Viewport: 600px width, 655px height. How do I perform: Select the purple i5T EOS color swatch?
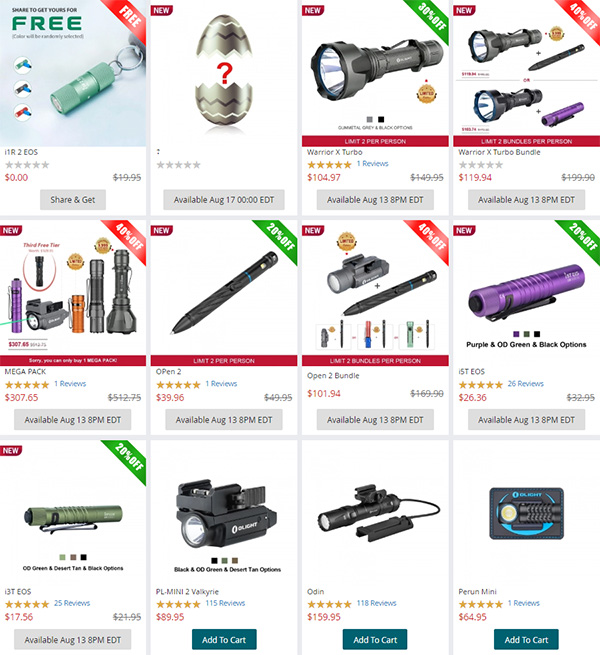pyautogui.click(x=516, y=334)
